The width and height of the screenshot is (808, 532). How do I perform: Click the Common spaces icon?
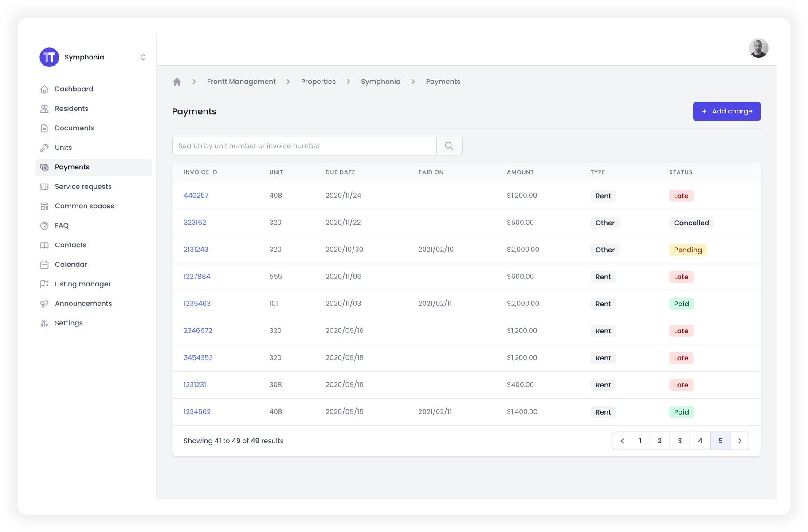[x=44, y=206]
